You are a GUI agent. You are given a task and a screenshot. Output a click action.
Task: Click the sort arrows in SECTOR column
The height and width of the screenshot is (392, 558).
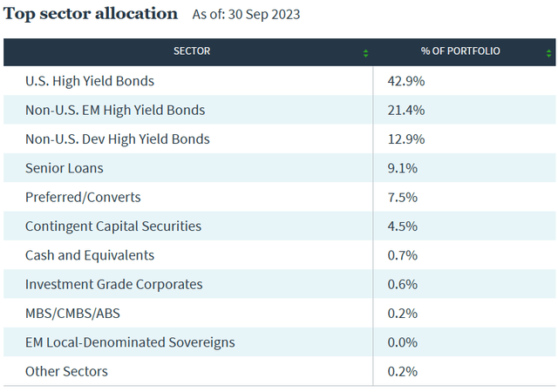(366, 53)
